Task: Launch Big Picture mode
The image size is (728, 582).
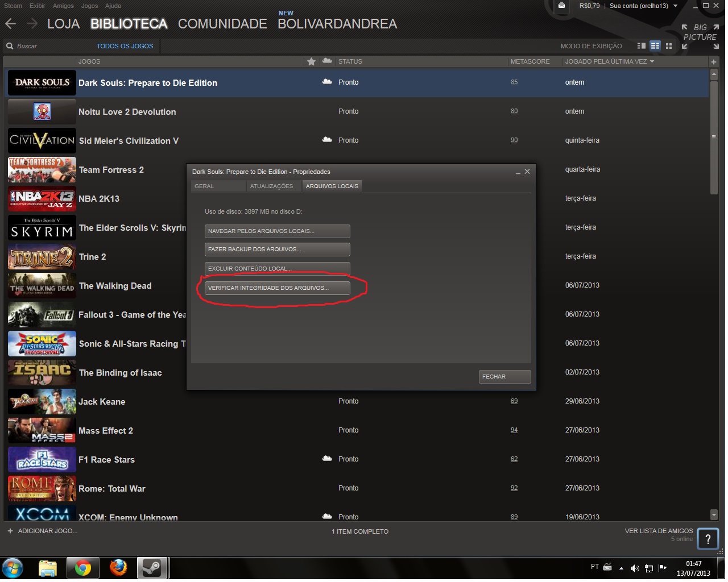Action: pos(700,36)
